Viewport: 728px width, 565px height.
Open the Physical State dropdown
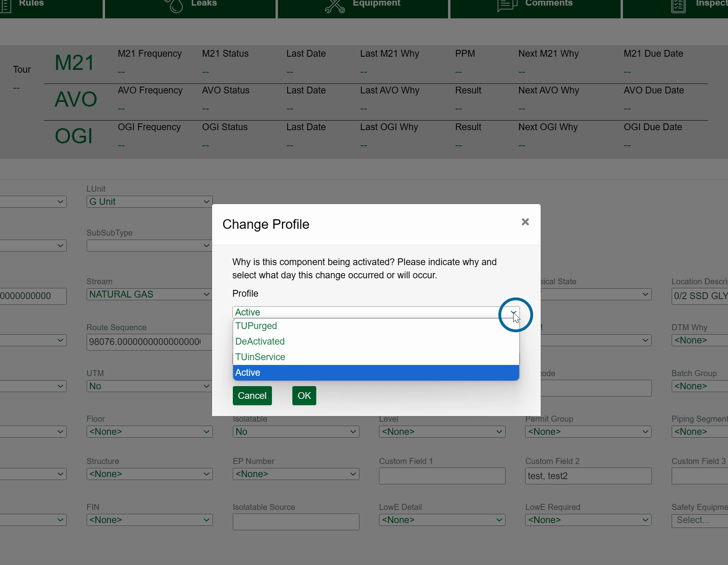click(596, 294)
